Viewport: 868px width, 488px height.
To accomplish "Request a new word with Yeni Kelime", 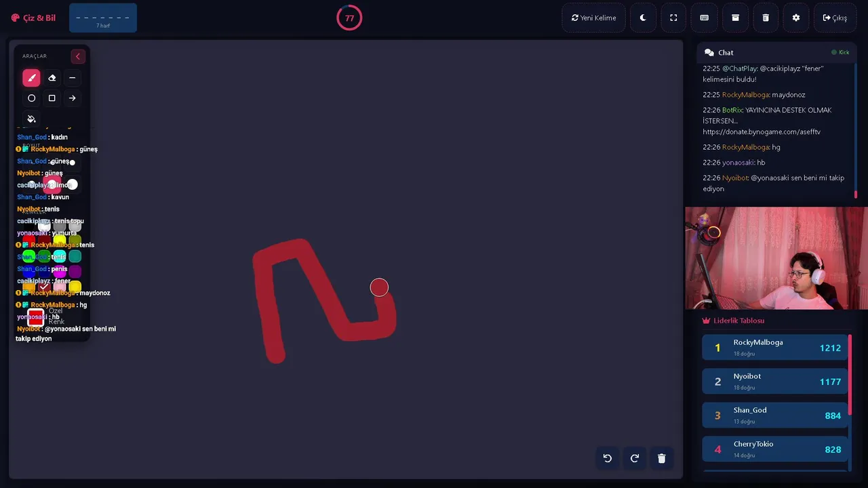I will coord(593,18).
